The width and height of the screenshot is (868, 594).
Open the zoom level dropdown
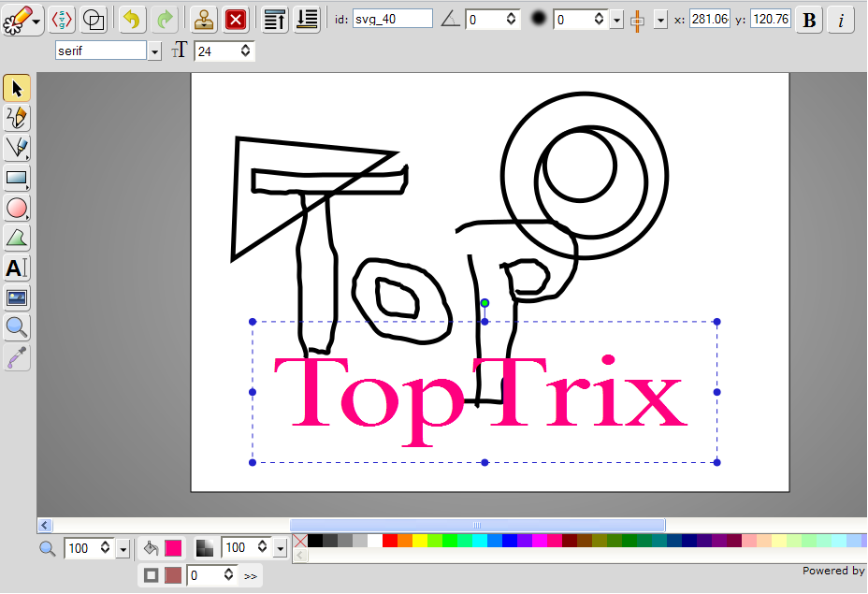(124, 548)
